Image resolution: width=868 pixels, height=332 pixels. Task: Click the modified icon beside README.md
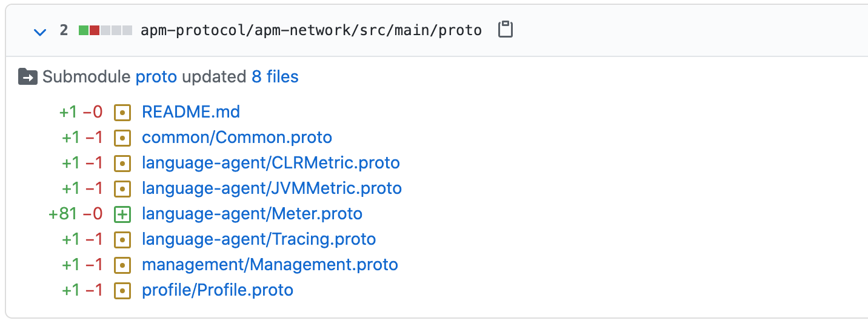(122, 112)
